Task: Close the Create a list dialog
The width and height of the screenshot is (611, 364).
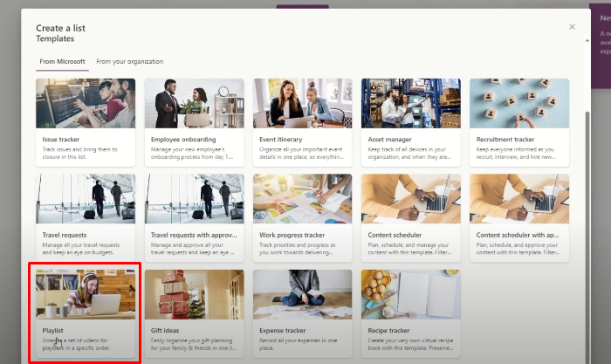Action: tap(572, 27)
